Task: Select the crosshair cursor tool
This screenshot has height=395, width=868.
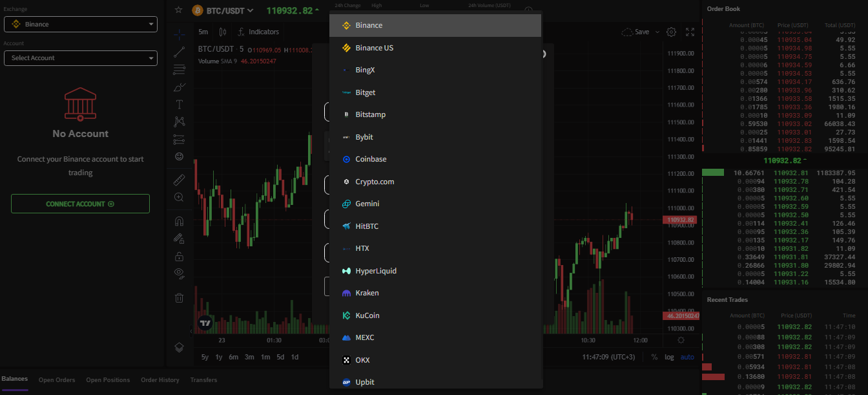Action: [180, 34]
